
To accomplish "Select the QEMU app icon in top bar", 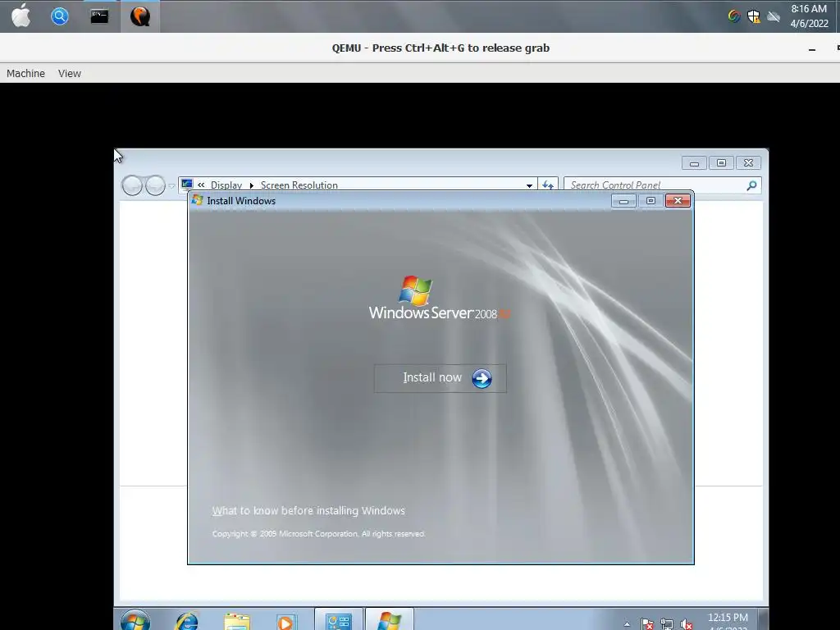I will coord(139,16).
